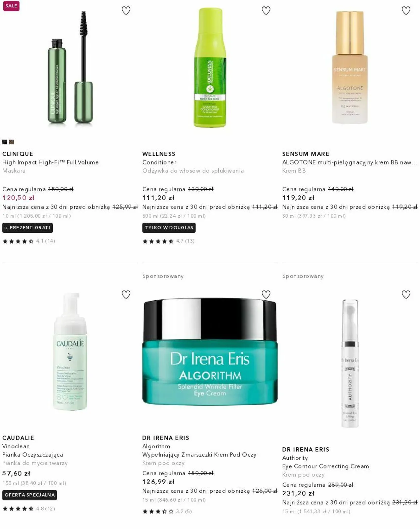Click the 'TYLKO W DOUGLAS' label
The height and width of the screenshot is (529, 420).
point(169,228)
